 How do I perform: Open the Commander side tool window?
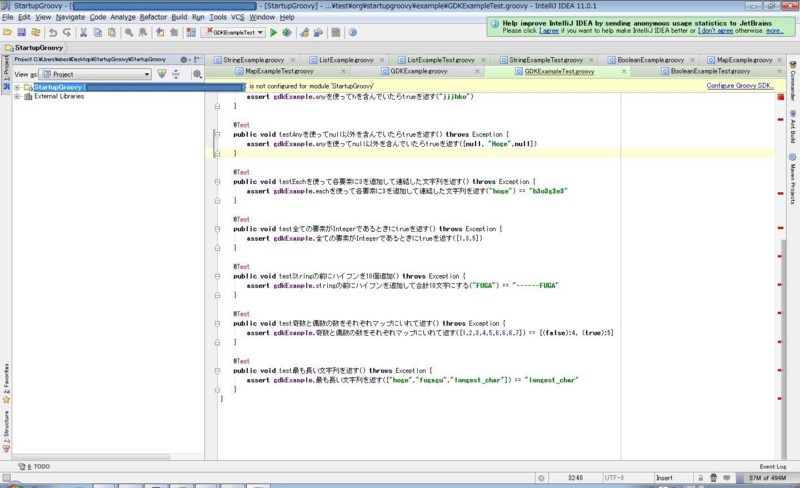click(x=793, y=81)
